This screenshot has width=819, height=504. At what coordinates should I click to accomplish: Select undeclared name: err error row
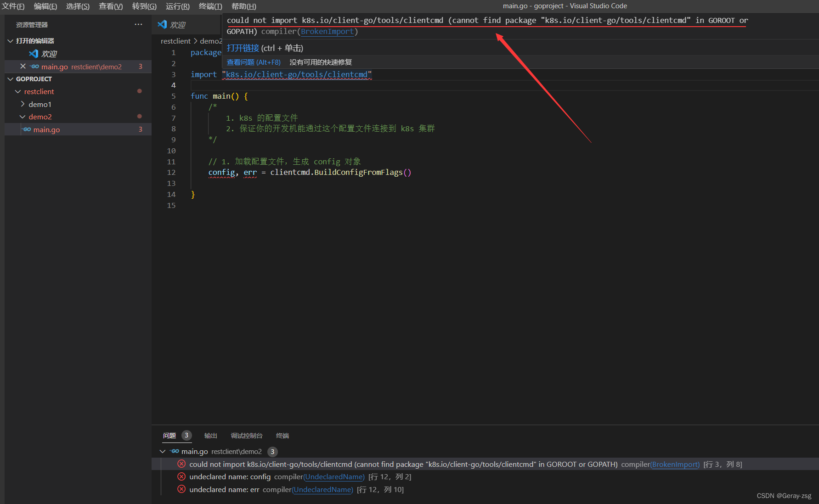(485, 490)
